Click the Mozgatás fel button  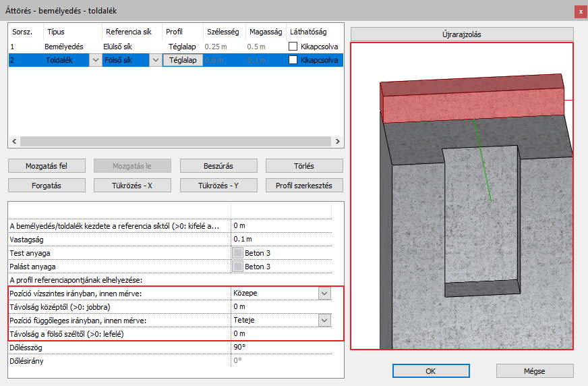coord(47,166)
